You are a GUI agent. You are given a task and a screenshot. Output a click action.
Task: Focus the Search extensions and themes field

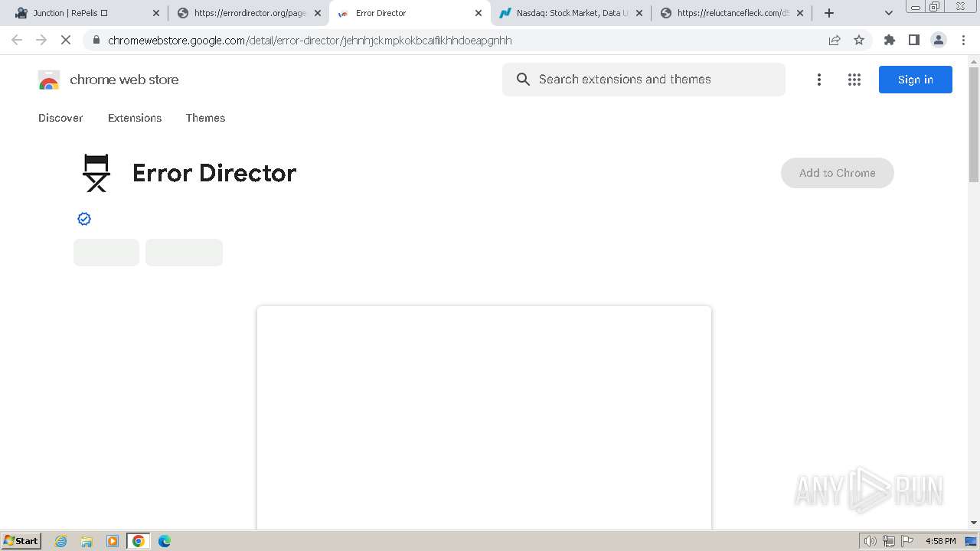(644, 80)
